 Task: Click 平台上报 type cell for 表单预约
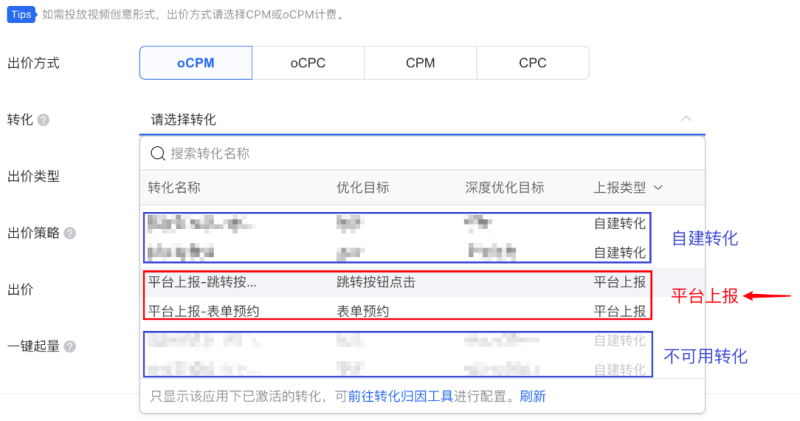pyautogui.click(x=620, y=311)
